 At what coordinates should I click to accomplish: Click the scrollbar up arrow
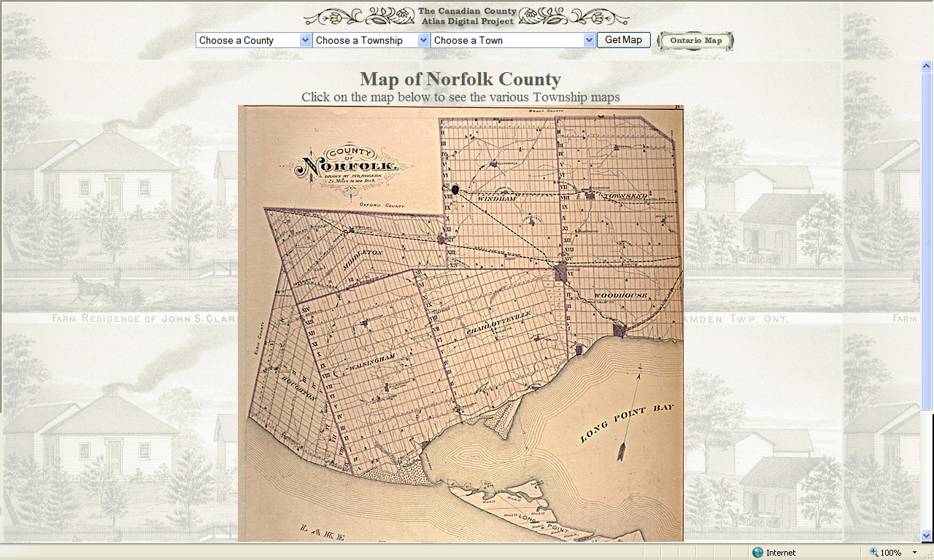click(x=925, y=65)
